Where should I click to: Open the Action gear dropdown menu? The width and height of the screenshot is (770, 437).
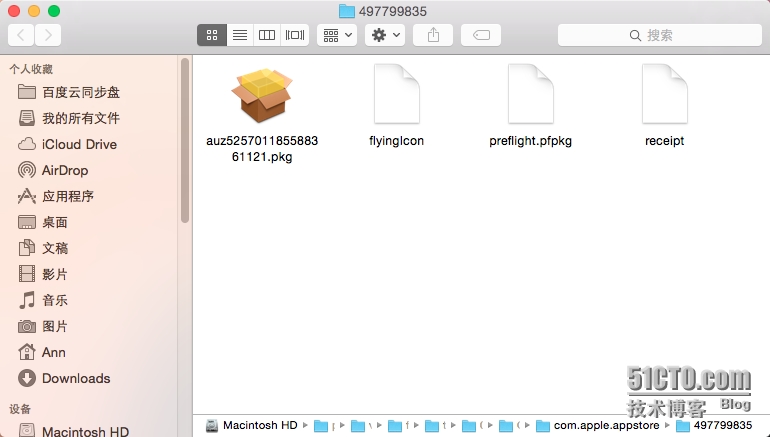point(385,35)
